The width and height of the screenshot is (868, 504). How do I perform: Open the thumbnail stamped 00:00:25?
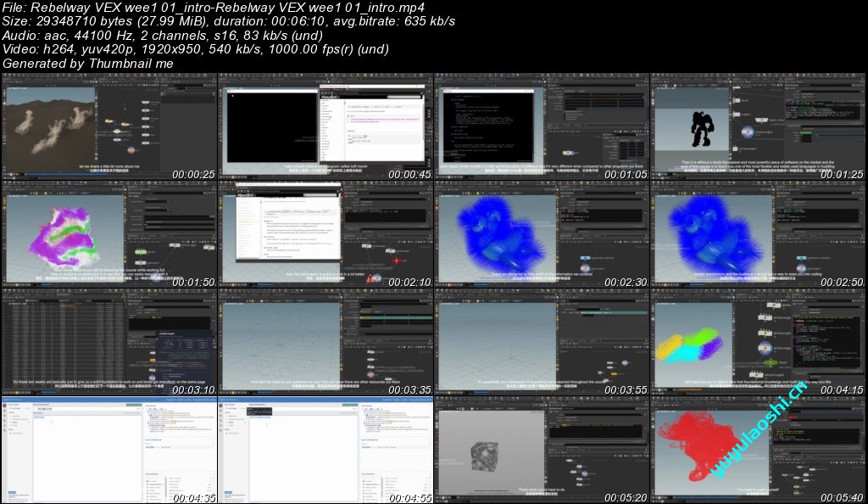pyautogui.click(x=109, y=126)
